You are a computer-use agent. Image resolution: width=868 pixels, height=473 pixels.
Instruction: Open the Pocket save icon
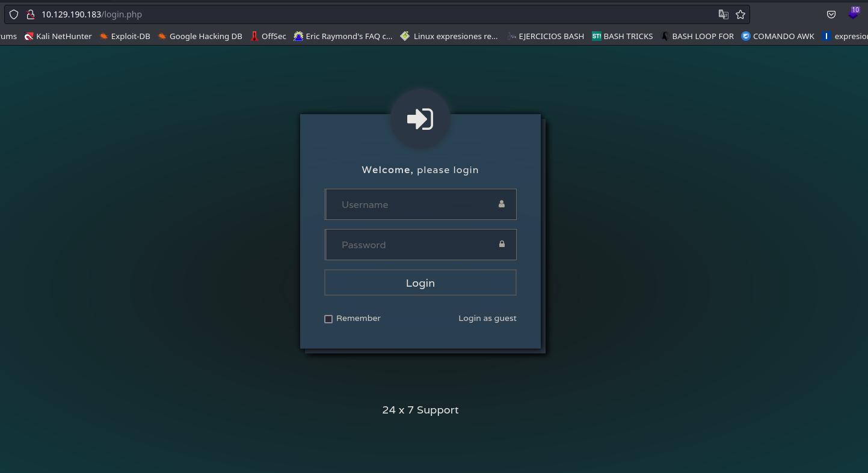831,14
